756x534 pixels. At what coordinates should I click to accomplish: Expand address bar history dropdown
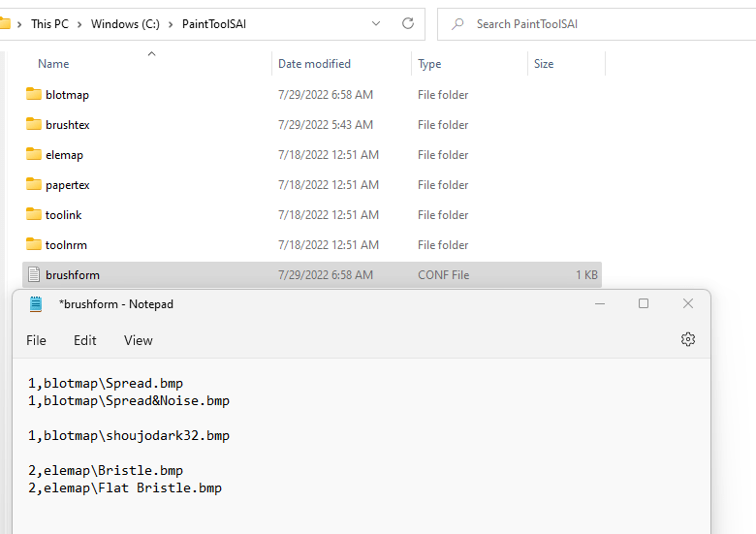376,23
